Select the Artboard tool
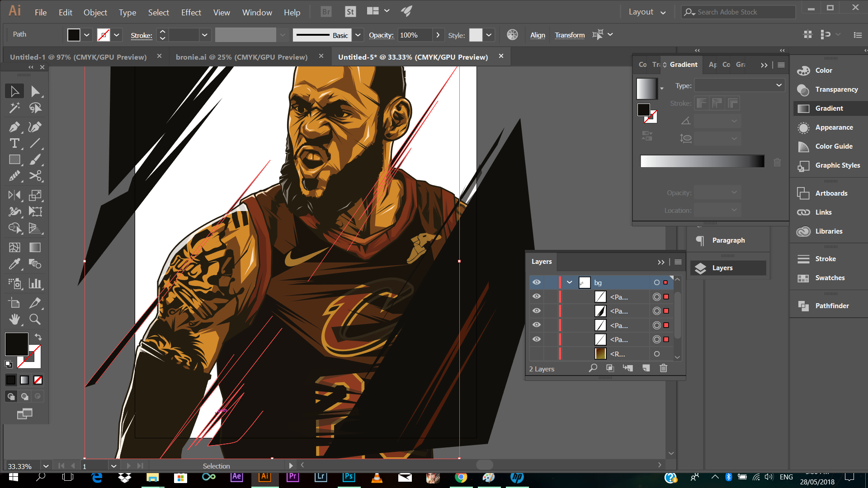Viewport: 868px width, 488px height. pyautogui.click(x=14, y=303)
